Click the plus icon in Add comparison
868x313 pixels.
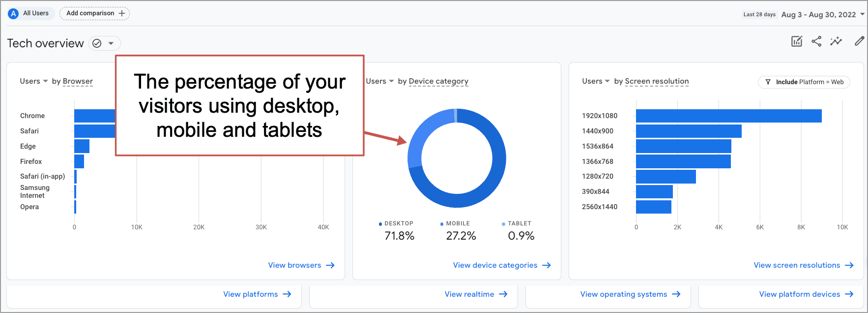pyautogui.click(x=122, y=13)
